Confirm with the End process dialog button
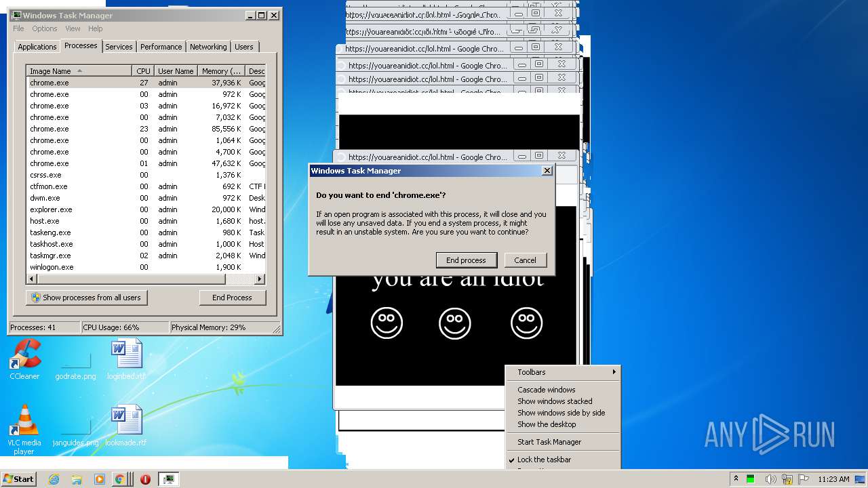Image resolution: width=868 pixels, height=488 pixels. point(466,260)
